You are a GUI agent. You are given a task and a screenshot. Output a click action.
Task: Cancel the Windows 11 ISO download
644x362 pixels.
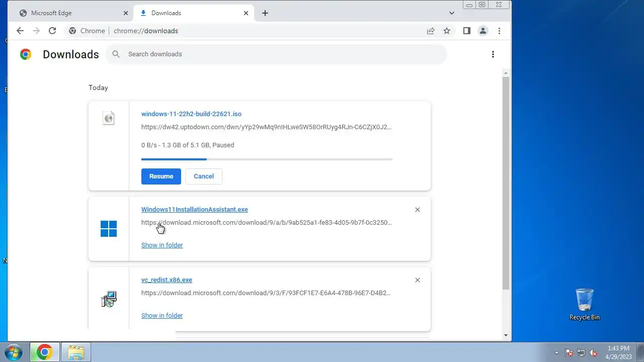coord(204,176)
